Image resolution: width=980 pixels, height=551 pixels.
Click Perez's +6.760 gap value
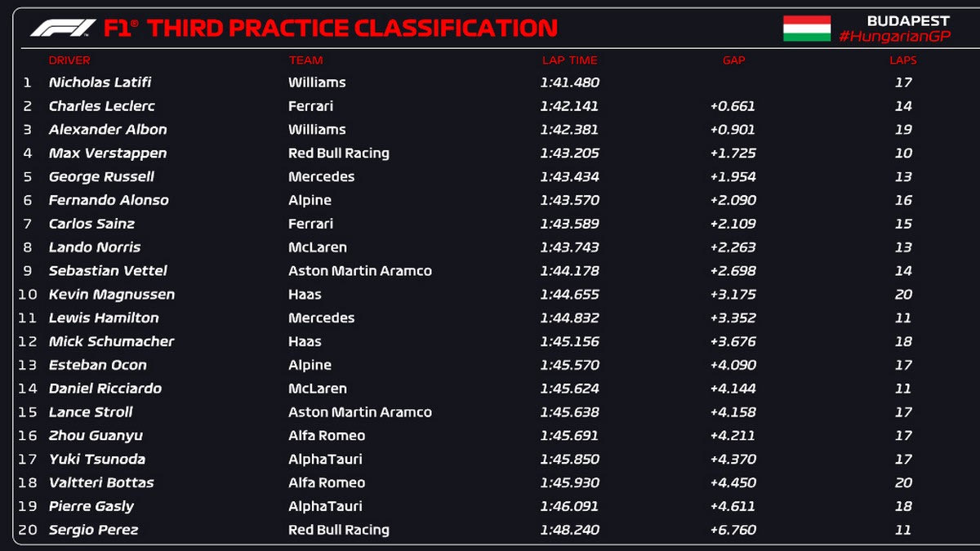(x=733, y=530)
